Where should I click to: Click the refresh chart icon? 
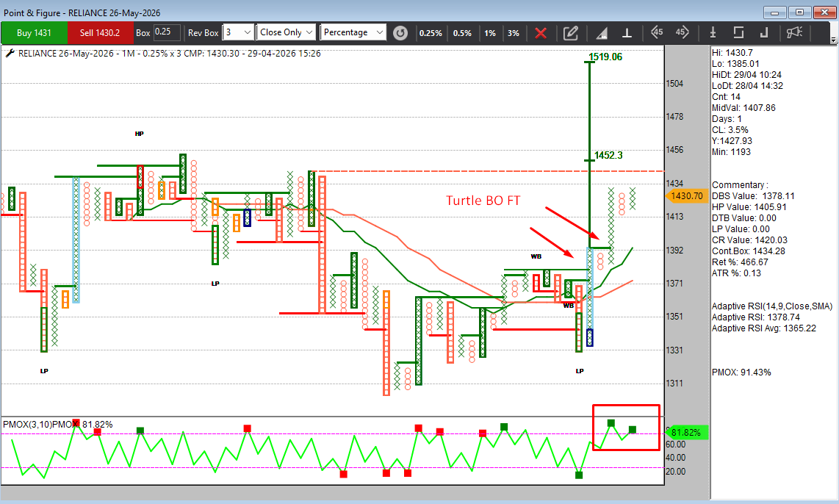pos(400,33)
